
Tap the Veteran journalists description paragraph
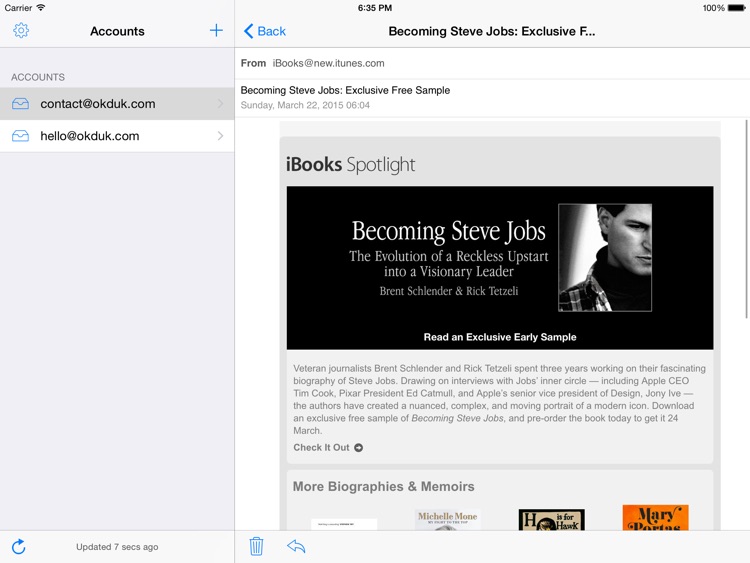tap(499, 399)
